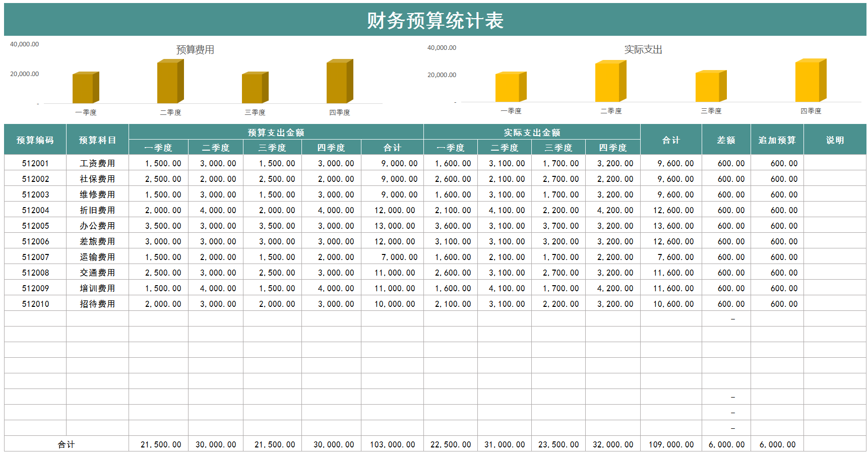Select 三季度 bar in 实际支出 chart
Image resolution: width=868 pixels, height=454 pixels.
711,86
